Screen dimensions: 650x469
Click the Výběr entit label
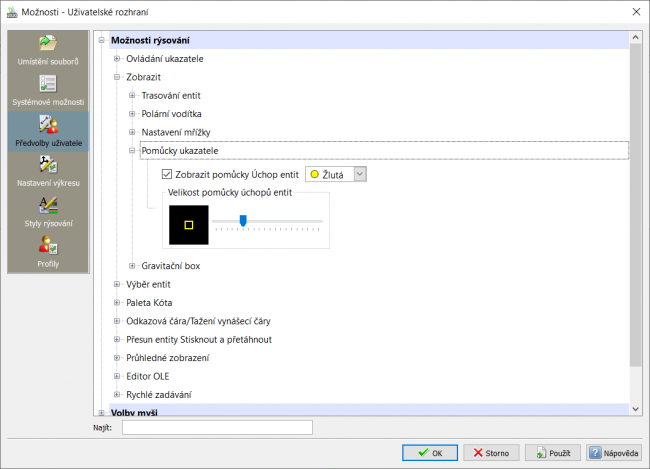(x=148, y=284)
